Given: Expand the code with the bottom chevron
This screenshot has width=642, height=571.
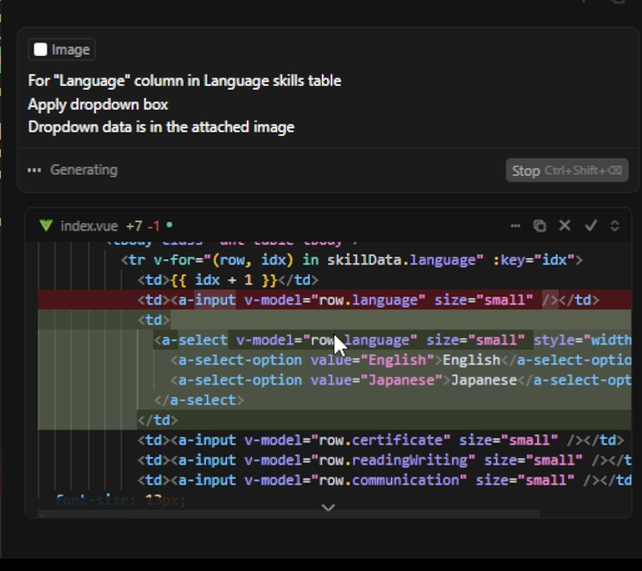Looking at the screenshot, I should tap(328, 508).
